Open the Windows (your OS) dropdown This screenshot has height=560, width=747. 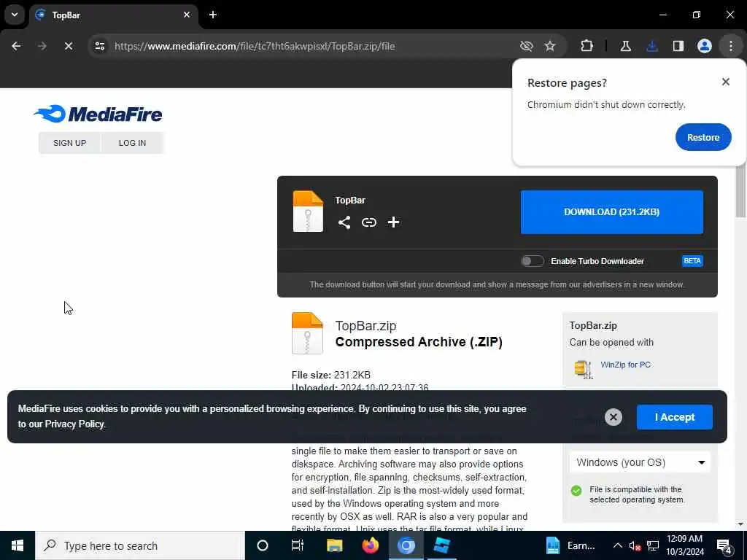coord(640,462)
